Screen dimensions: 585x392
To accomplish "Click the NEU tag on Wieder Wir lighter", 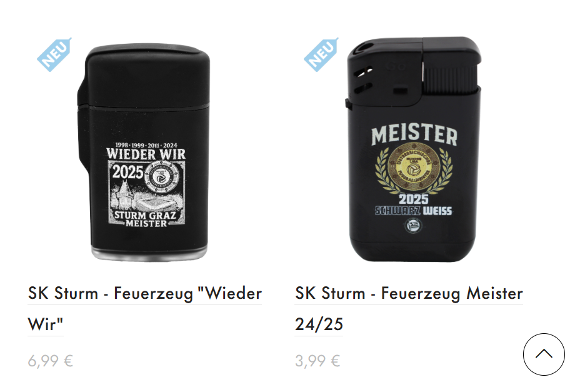I will [54, 54].
